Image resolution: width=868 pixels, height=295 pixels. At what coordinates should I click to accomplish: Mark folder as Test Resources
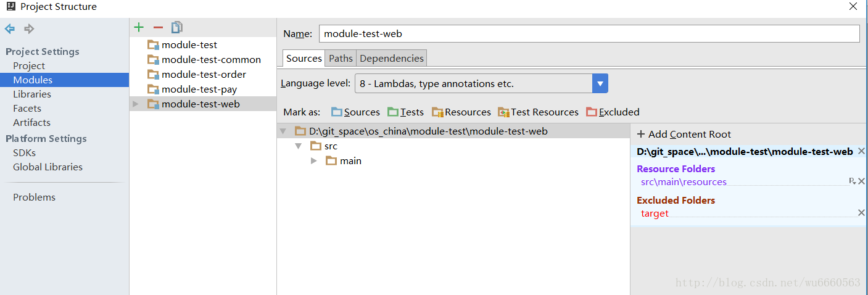538,112
